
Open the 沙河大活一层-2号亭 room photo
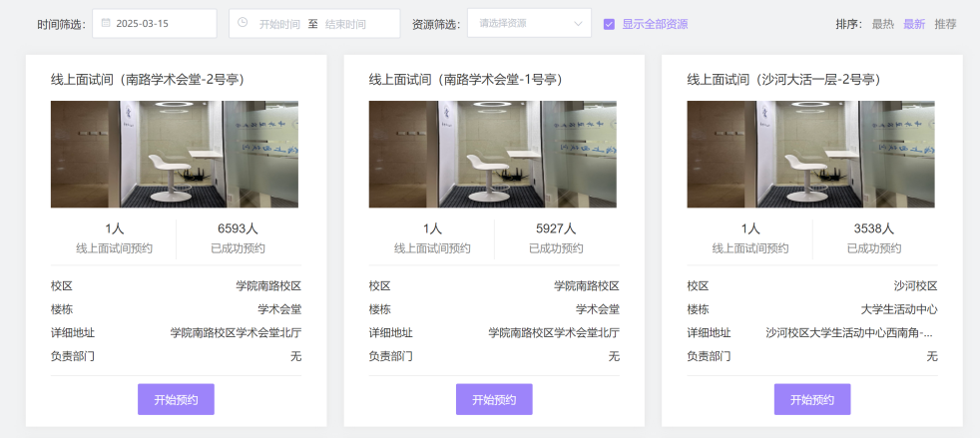pos(810,154)
